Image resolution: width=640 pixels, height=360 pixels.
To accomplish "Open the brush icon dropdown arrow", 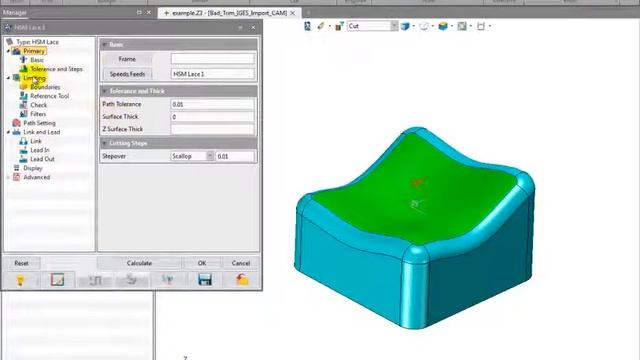I will point(330,26).
